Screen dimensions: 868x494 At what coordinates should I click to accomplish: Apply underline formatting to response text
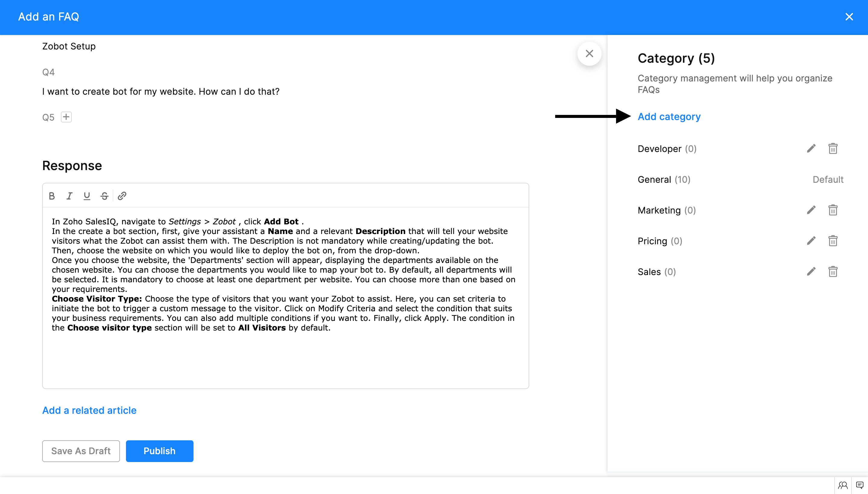coord(87,196)
